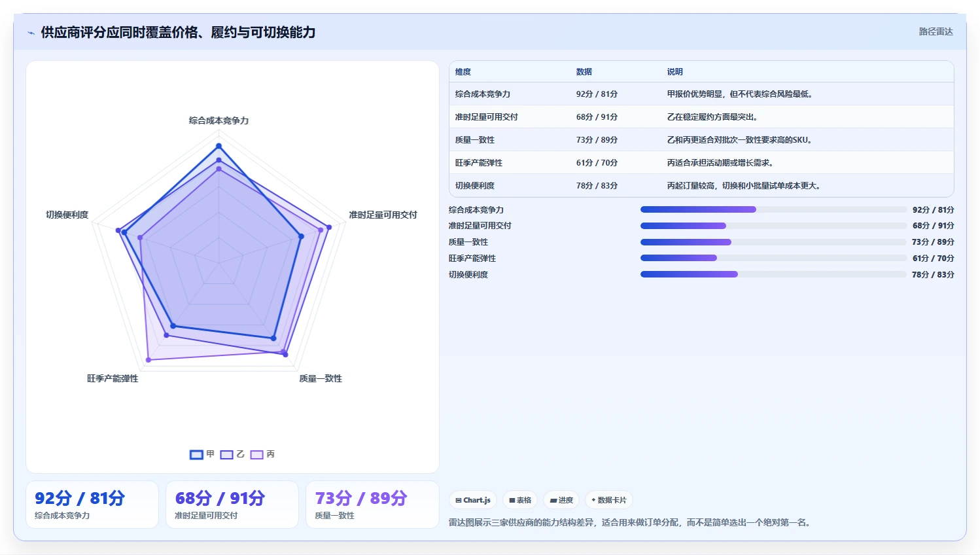Image resolution: width=980 pixels, height=555 pixels.
Task: Select the 表格 tag chip
Action: (x=520, y=500)
